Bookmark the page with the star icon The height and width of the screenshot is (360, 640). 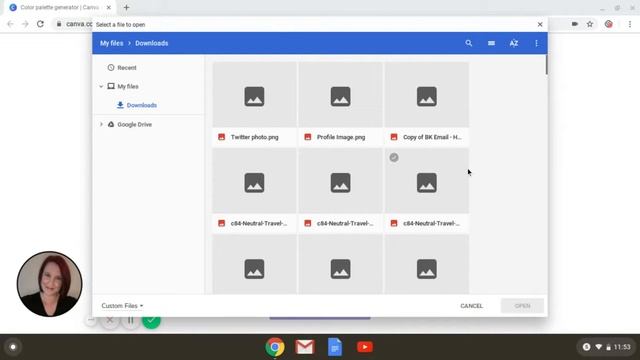(590, 24)
